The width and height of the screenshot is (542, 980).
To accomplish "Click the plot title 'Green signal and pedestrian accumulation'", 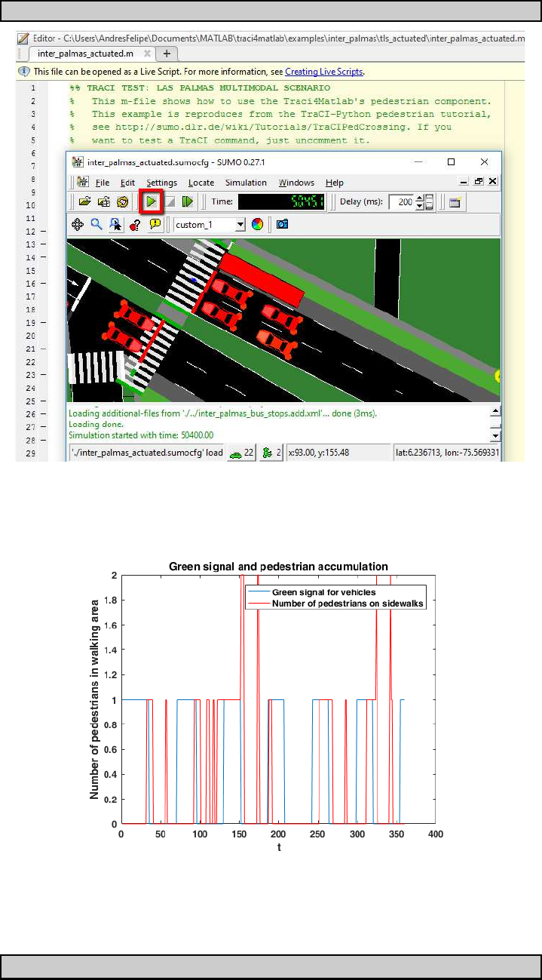I will coord(278,566).
